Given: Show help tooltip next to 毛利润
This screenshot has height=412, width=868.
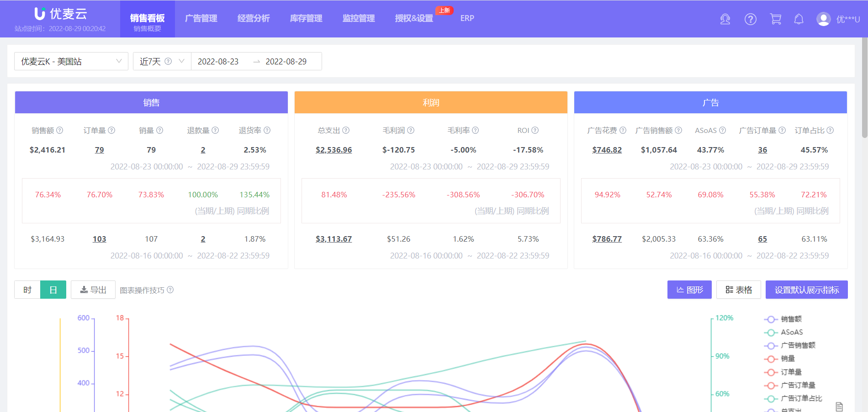Looking at the screenshot, I should click(411, 130).
